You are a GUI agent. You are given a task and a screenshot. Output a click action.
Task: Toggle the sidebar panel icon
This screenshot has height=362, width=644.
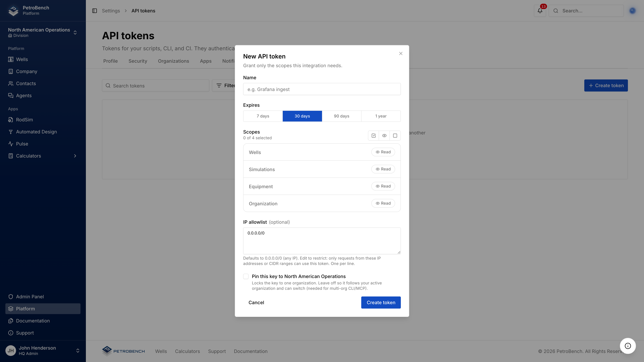coord(94,11)
